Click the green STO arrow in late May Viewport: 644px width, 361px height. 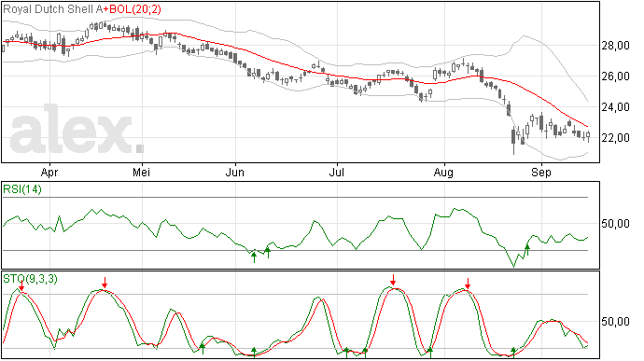point(203,349)
